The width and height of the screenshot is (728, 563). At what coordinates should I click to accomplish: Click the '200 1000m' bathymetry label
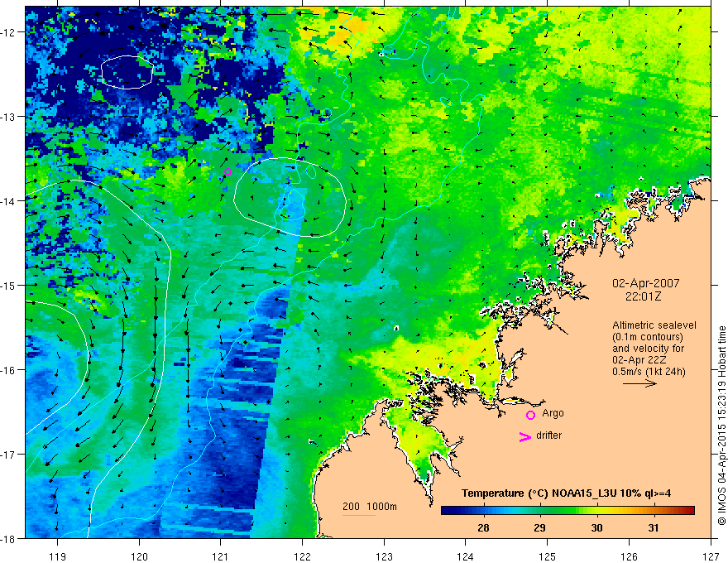click(x=370, y=507)
